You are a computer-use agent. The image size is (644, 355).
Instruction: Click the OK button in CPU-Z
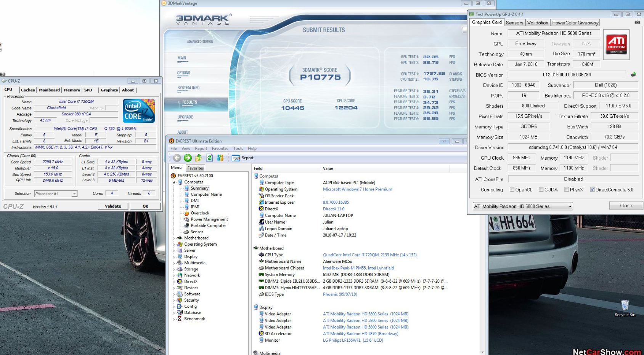coord(145,206)
